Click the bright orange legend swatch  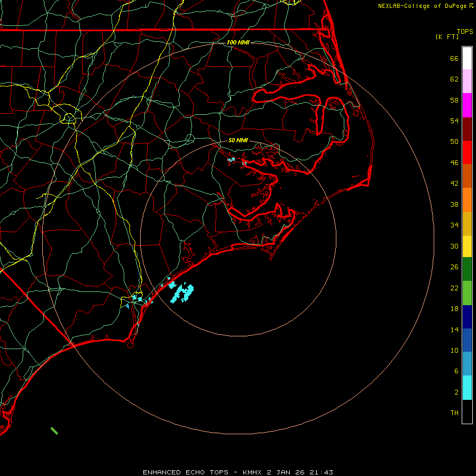[x=467, y=200]
